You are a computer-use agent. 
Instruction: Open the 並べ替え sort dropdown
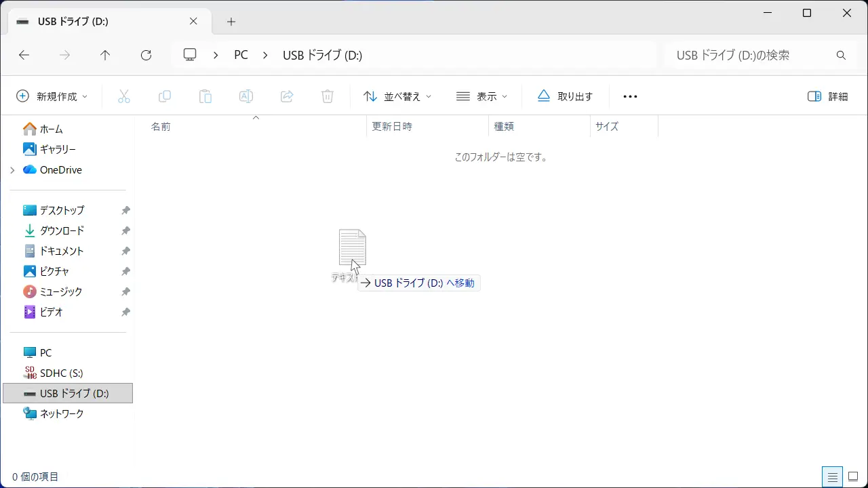pyautogui.click(x=397, y=96)
